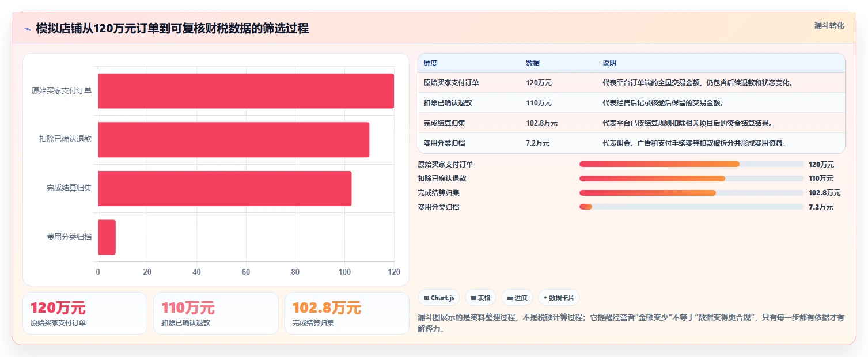The width and height of the screenshot is (868, 357).
Task: Click the 原始买家支付订单 chart bar
Action: pyautogui.click(x=246, y=91)
